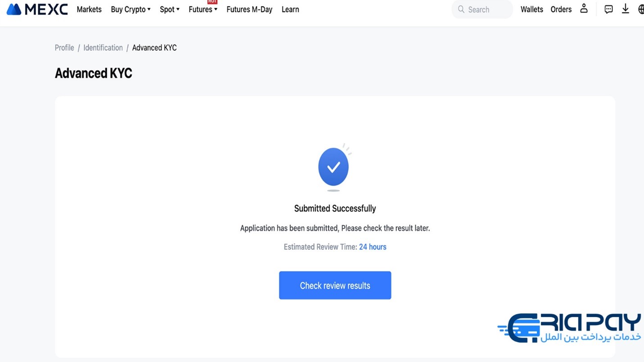
Task: Expand the Futures dropdown menu
Action: click(203, 9)
